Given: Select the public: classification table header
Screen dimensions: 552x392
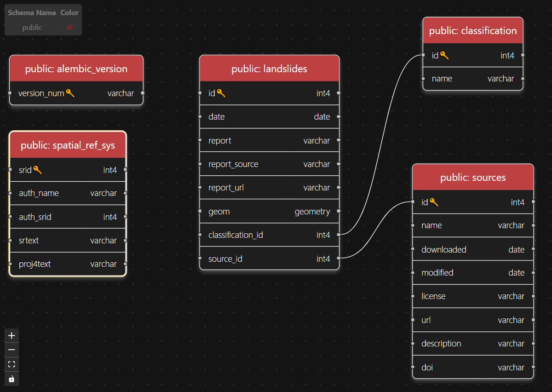Looking at the screenshot, I should pos(472,30).
